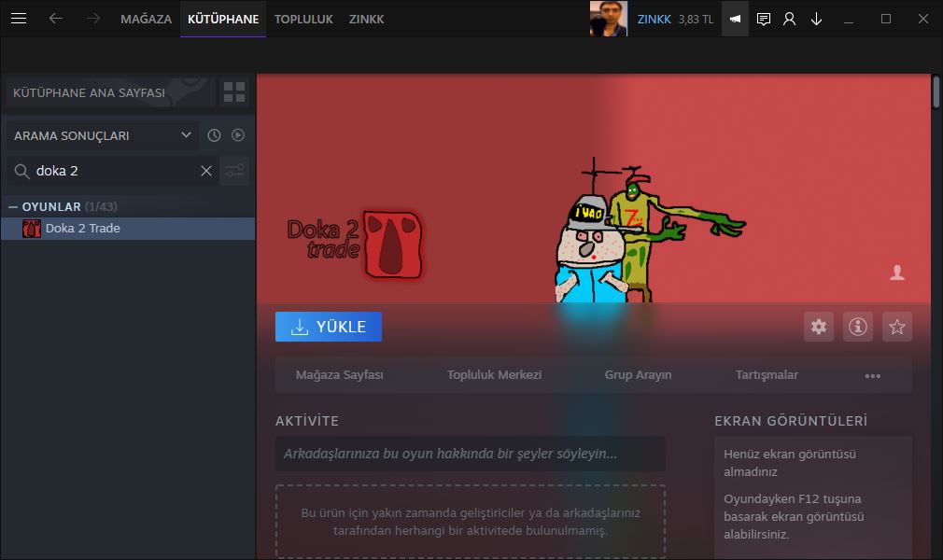Image resolution: width=943 pixels, height=560 pixels.
Task: View wallet balance 3,83 TL
Action: tap(696, 20)
